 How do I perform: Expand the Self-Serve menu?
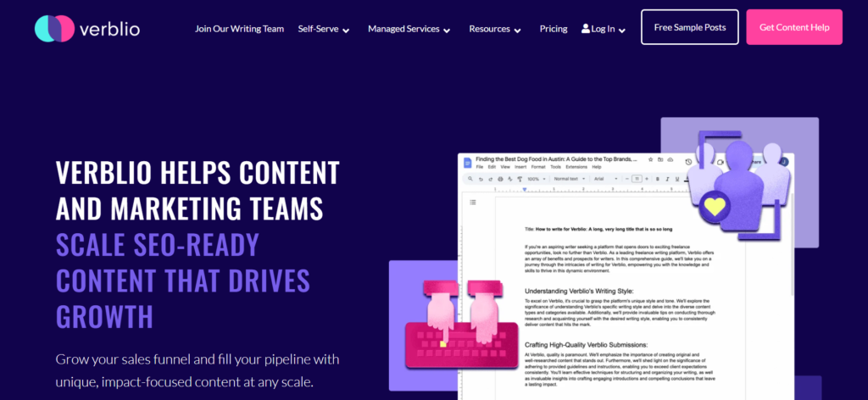[x=324, y=30]
